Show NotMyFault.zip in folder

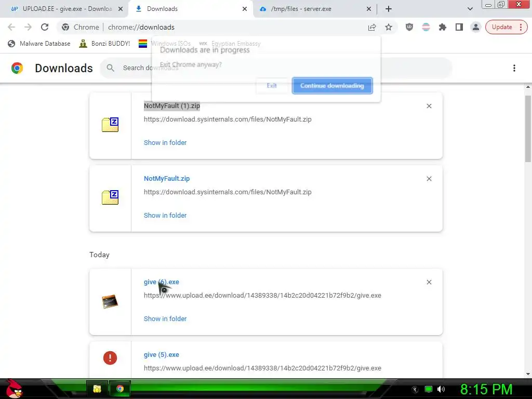click(165, 216)
